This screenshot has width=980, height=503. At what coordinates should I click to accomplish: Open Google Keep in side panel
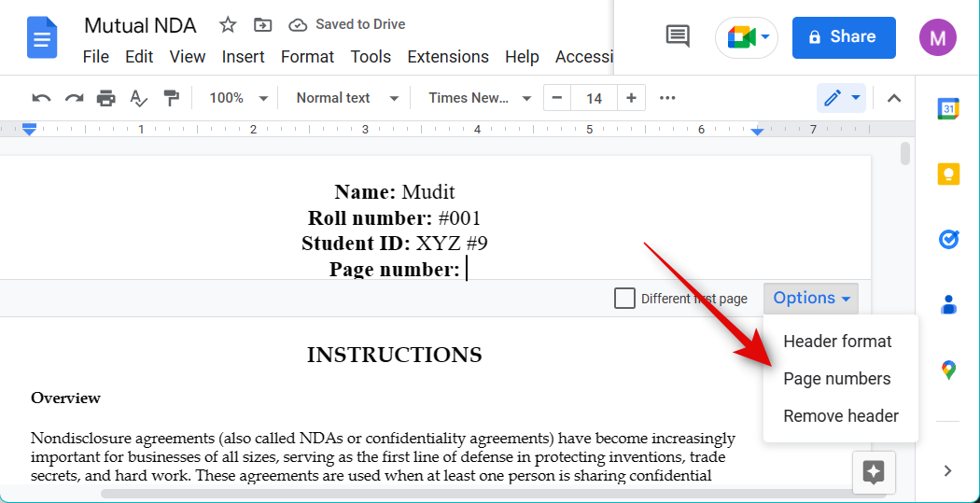click(948, 175)
